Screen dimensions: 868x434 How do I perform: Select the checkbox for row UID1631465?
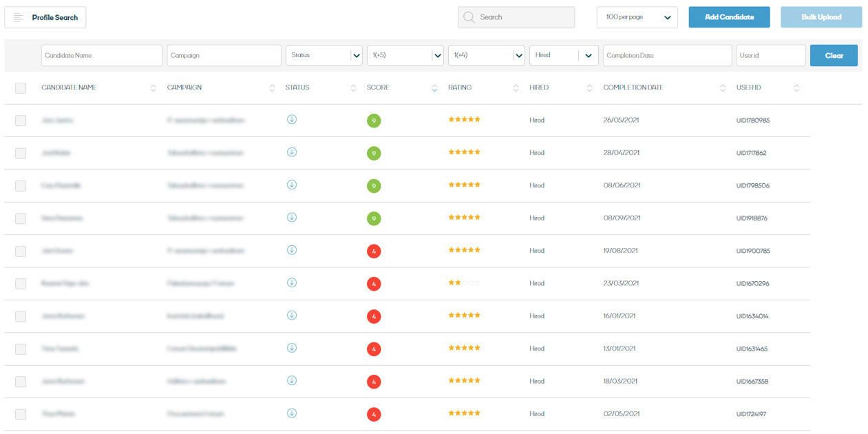tap(21, 349)
